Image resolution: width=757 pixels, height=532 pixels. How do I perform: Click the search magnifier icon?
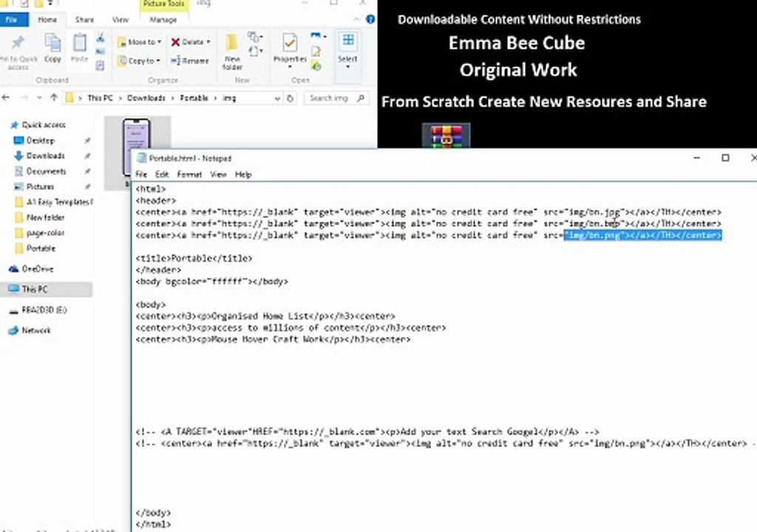click(360, 98)
